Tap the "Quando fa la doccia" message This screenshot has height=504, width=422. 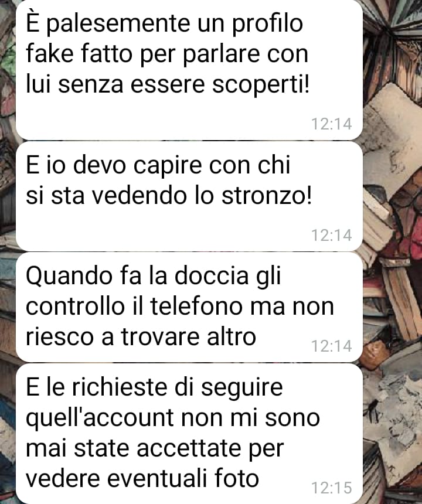(x=189, y=307)
